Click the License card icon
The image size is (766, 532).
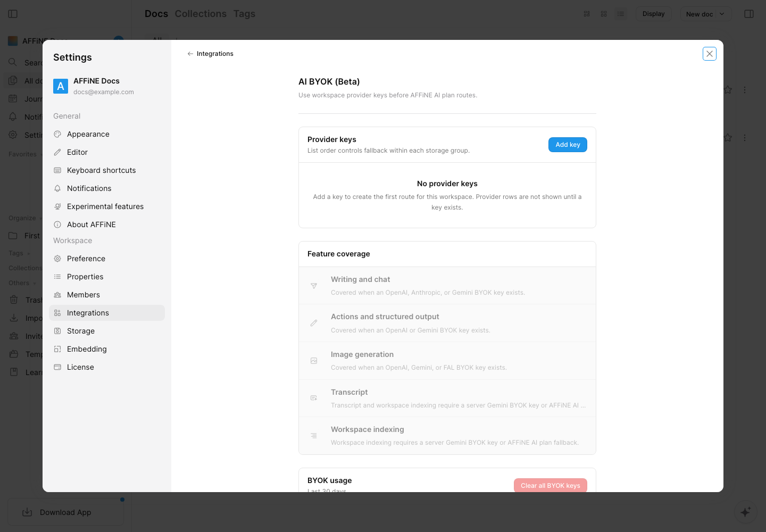point(57,367)
